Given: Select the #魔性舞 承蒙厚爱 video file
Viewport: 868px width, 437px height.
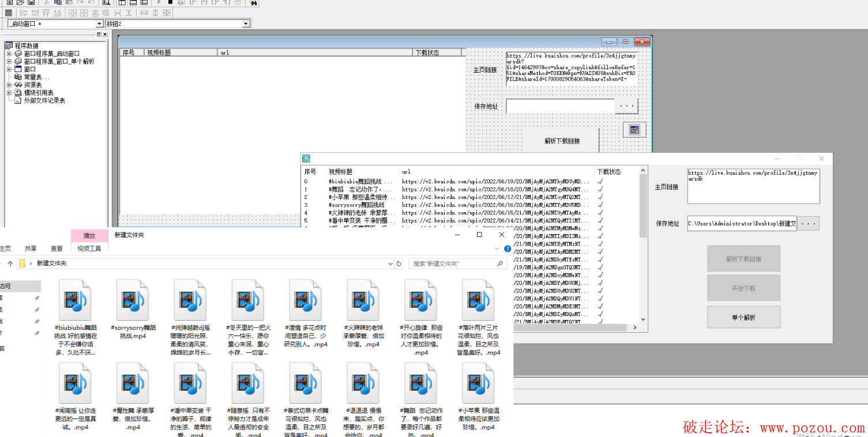Looking at the screenshot, I should (133, 397).
